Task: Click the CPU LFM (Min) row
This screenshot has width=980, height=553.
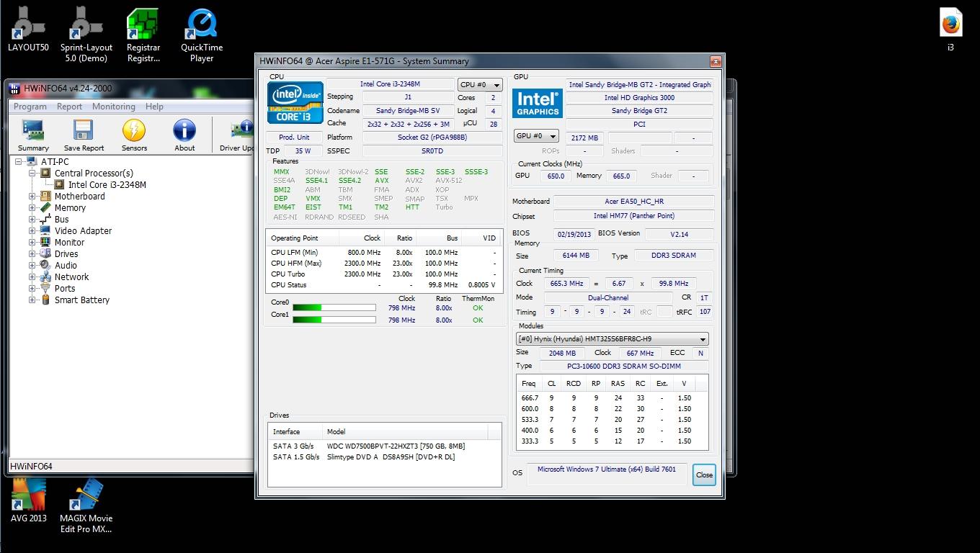Action: [x=383, y=252]
